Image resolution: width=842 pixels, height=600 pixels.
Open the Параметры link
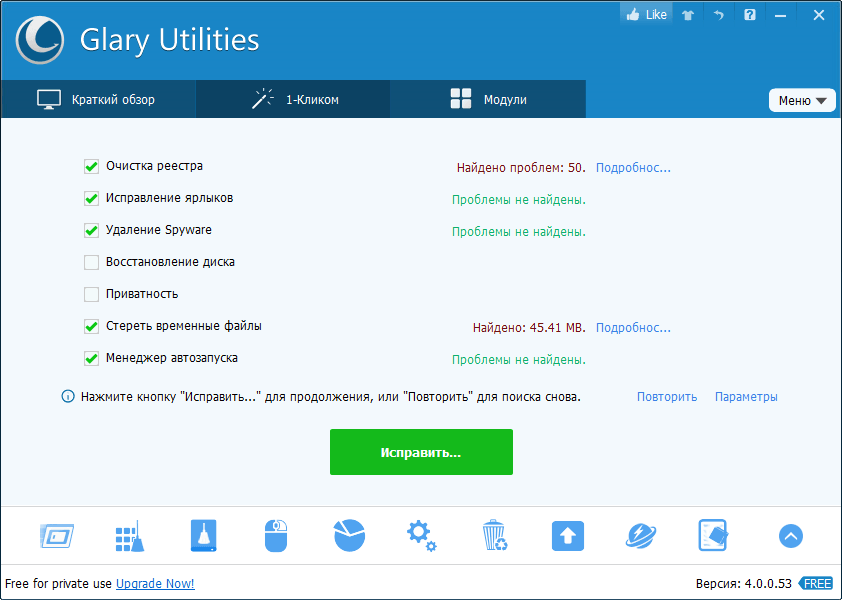(746, 397)
